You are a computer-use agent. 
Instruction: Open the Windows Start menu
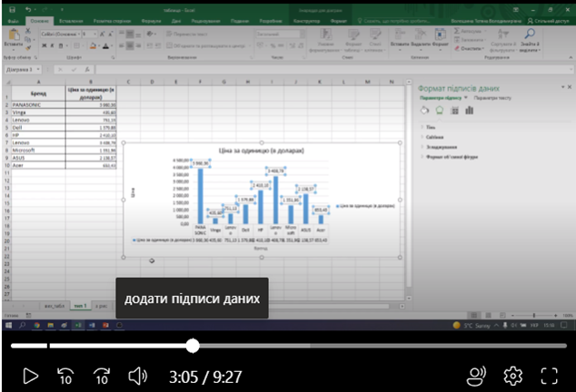[x=6, y=325]
